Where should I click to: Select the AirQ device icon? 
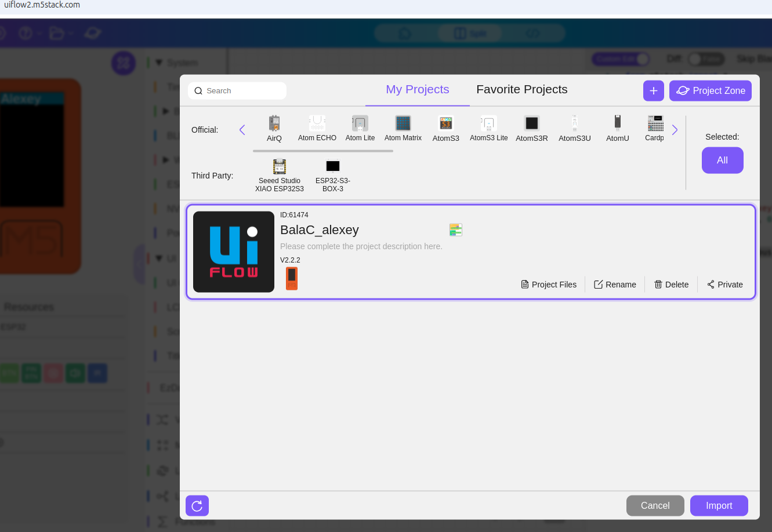274,123
